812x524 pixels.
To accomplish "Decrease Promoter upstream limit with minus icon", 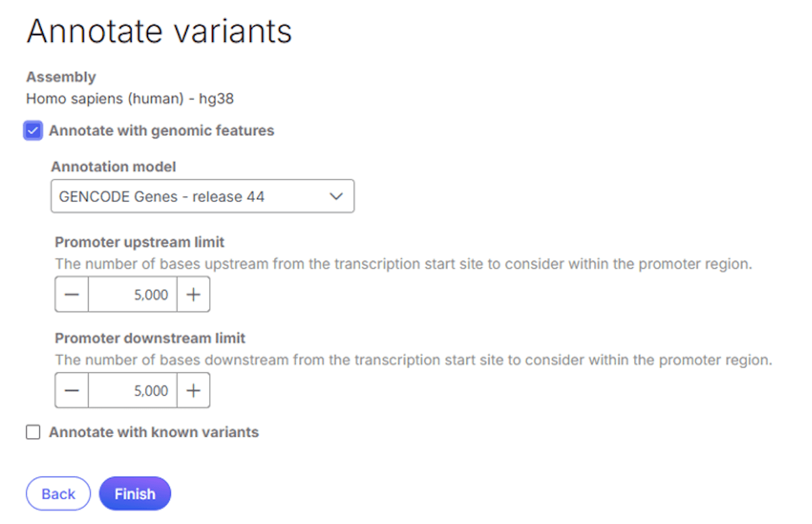I will (72, 294).
